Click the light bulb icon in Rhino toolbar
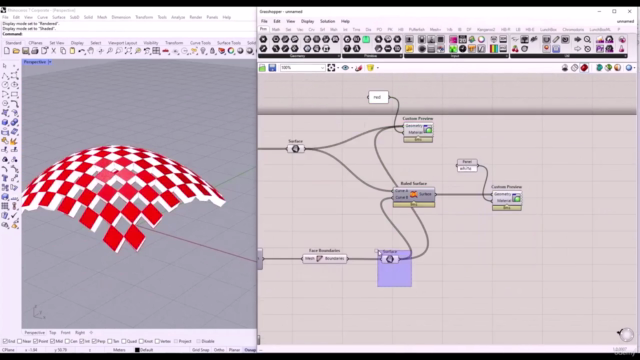The width and height of the screenshot is (640, 360). click(203, 51)
